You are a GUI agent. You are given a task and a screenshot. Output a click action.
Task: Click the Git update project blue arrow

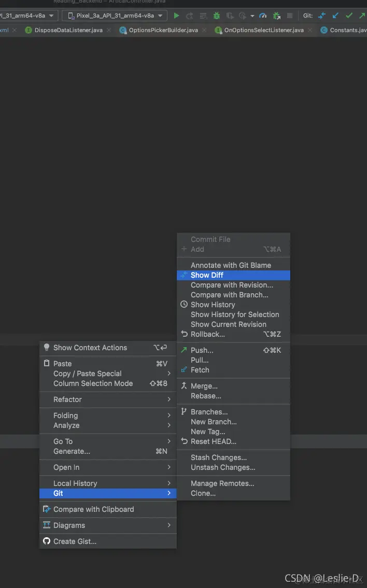click(335, 16)
